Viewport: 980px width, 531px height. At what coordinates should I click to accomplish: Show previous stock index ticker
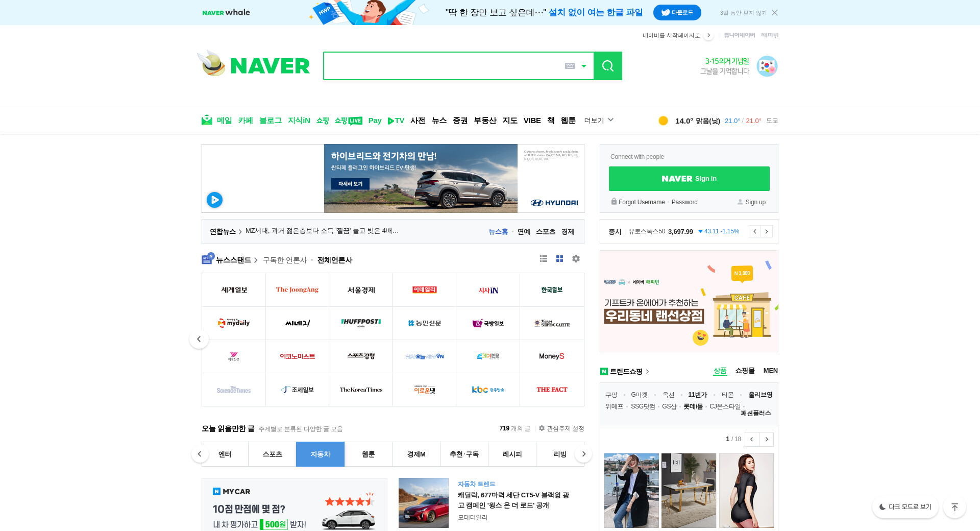[x=755, y=231]
